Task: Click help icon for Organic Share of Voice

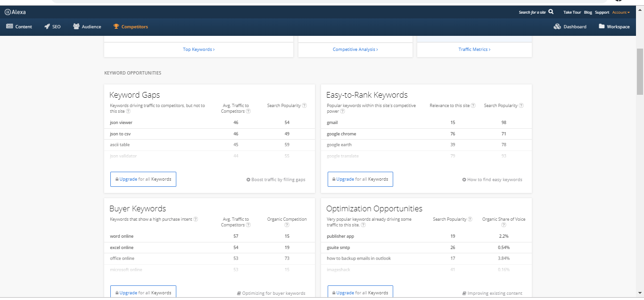Action: pos(504,225)
